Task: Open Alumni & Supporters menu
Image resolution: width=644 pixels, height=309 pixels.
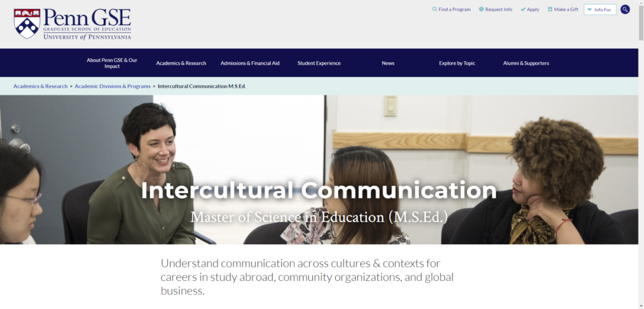Action: (526, 63)
